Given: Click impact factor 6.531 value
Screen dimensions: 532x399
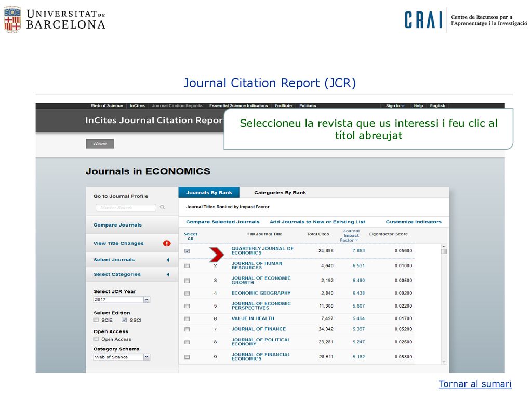Looking at the screenshot, I should click(x=358, y=265).
